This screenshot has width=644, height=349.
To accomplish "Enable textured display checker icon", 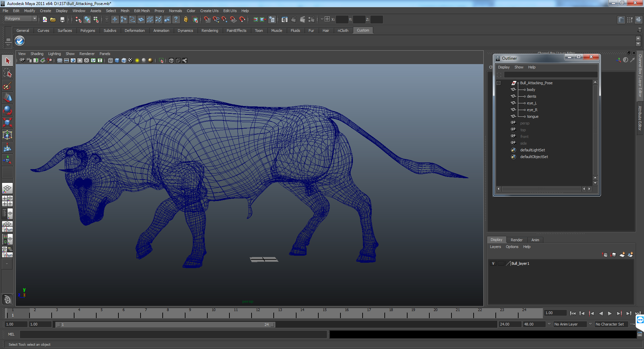I will point(130,61).
